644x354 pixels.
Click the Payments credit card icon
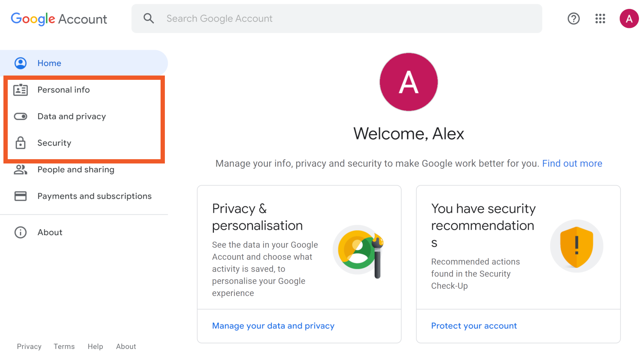(21, 196)
